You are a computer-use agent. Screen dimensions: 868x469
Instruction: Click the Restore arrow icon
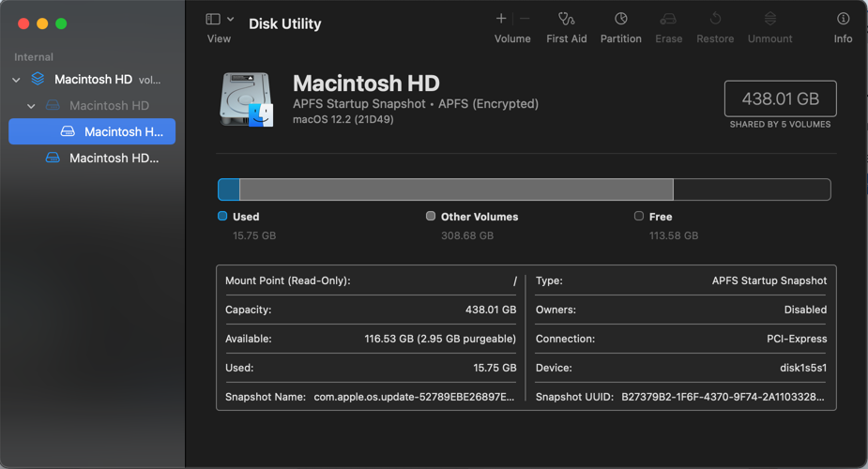point(715,19)
